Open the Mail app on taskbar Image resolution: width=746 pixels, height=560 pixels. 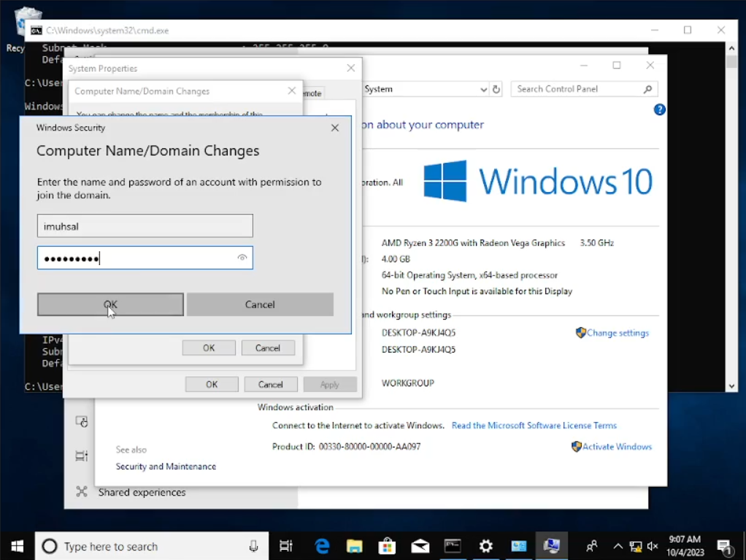[420, 546]
